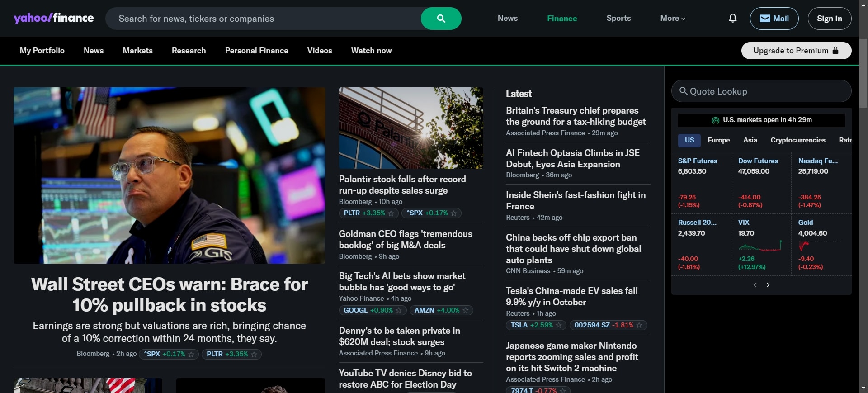Open the Mail button
Screen dimensions: 868x393
(x=774, y=19)
